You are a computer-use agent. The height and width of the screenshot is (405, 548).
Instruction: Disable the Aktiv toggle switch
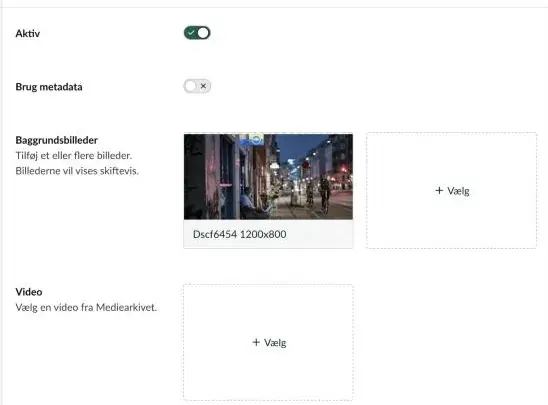pos(197,33)
